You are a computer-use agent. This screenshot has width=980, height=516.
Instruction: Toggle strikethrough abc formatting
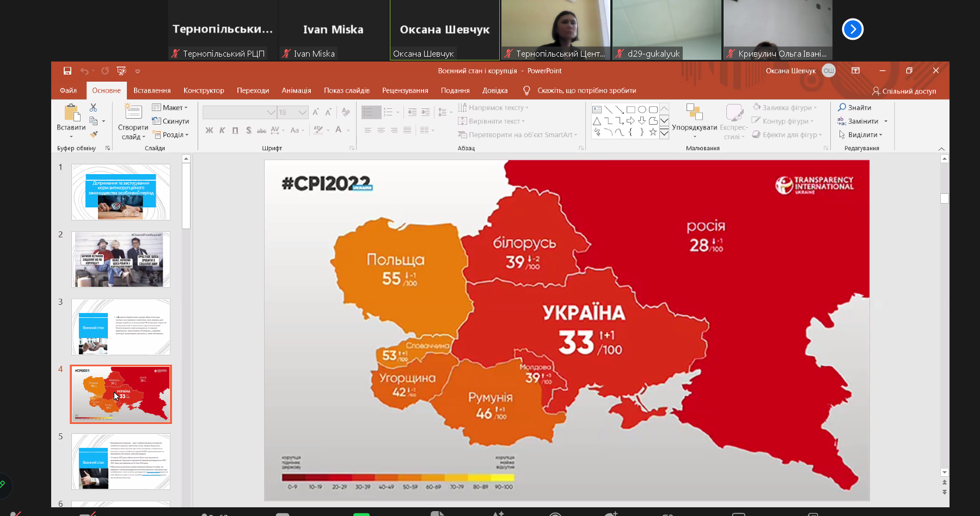pos(261,130)
